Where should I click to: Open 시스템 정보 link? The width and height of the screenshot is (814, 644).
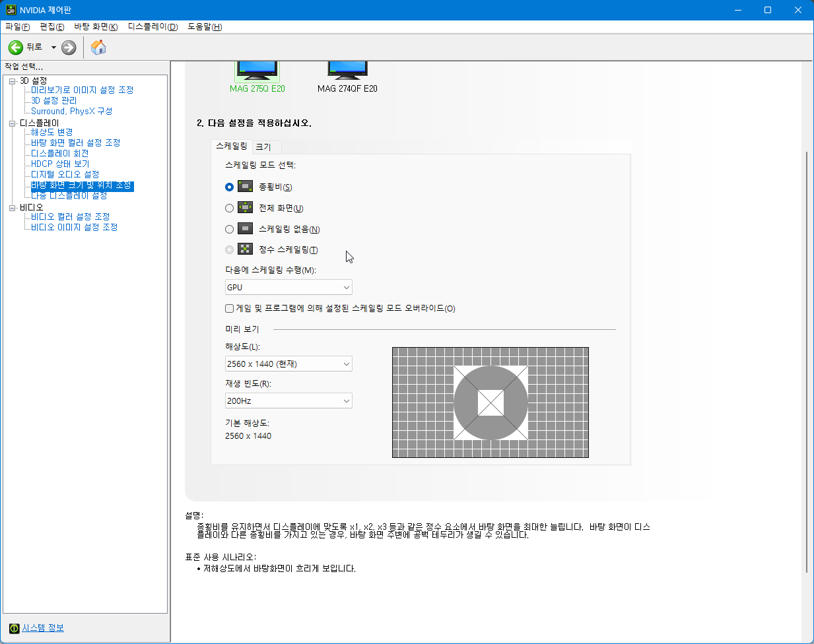click(43, 628)
